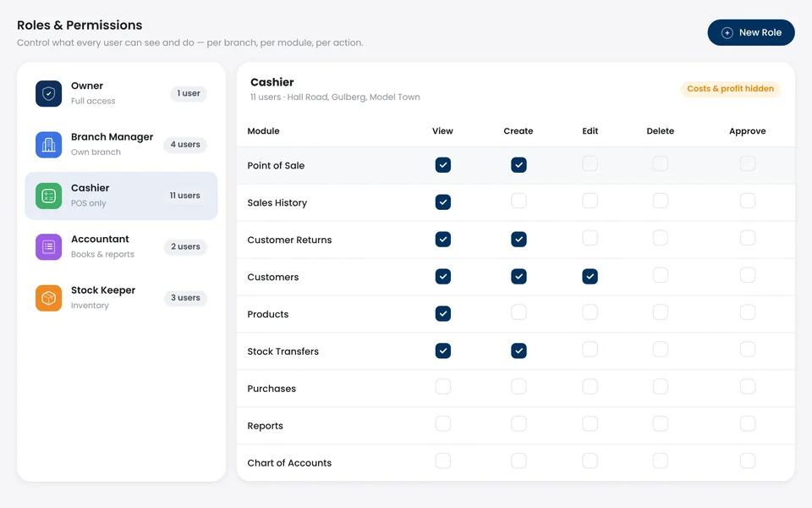812x508 pixels.
Task: Click the green Cashier calculator icon
Action: click(x=49, y=196)
